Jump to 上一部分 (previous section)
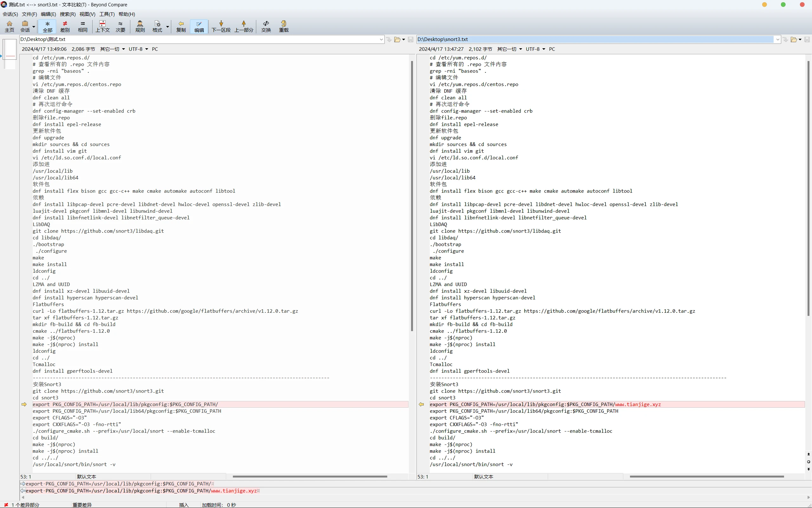Viewport: 812px width, 508px height. tap(244, 26)
